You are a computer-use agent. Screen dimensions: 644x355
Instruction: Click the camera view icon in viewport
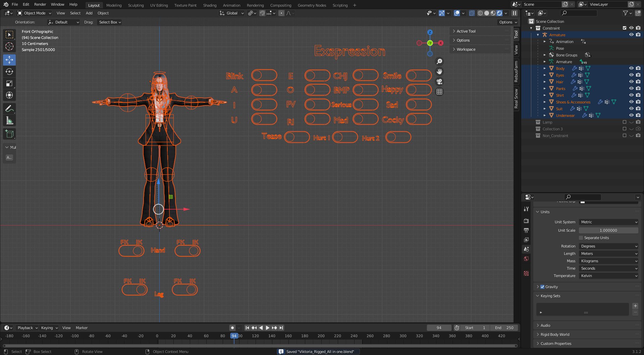(439, 82)
